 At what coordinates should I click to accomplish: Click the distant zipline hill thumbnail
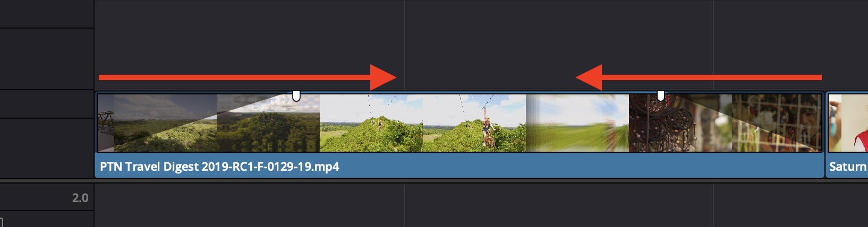pyautogui.click(x=371, y=123)
